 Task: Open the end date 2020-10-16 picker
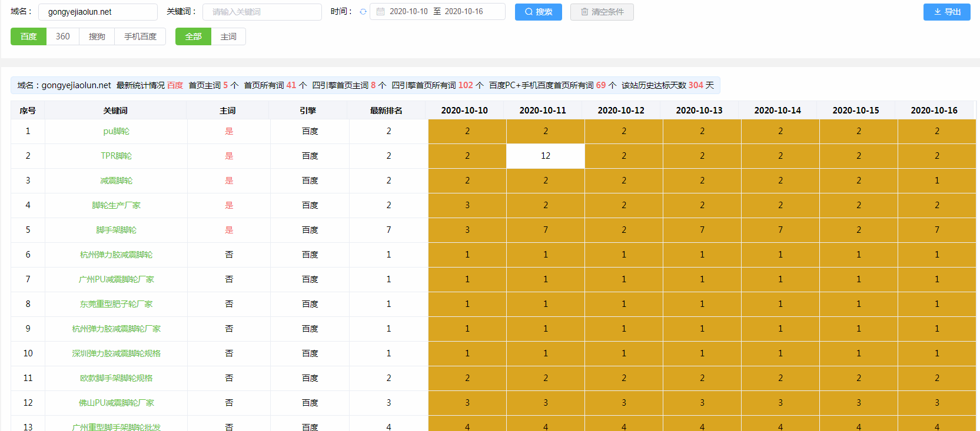click(464, 12)
